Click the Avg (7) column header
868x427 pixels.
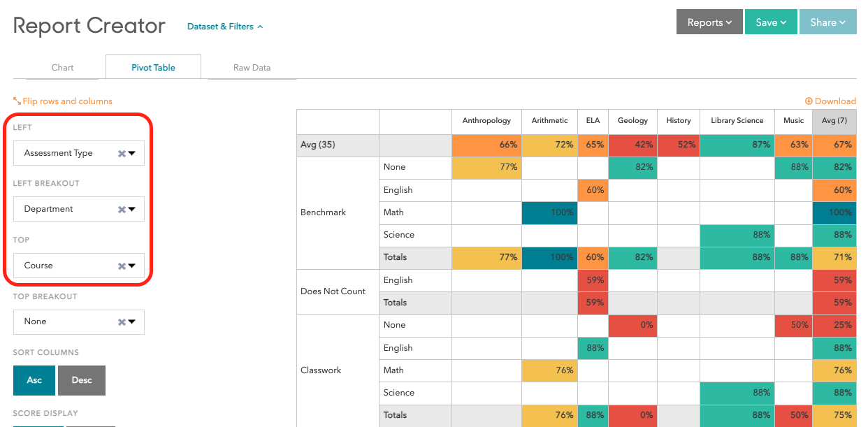tap(834, 120)
